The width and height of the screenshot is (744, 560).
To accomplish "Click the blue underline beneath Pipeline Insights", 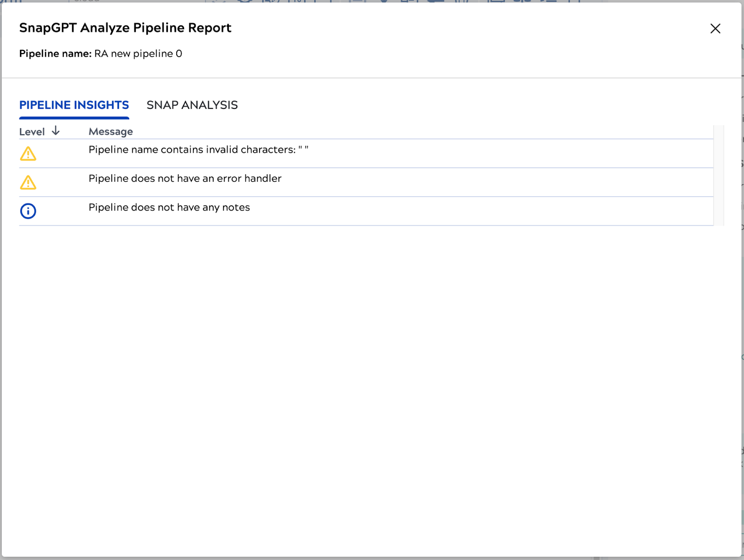I will click(x=74, y=118).
